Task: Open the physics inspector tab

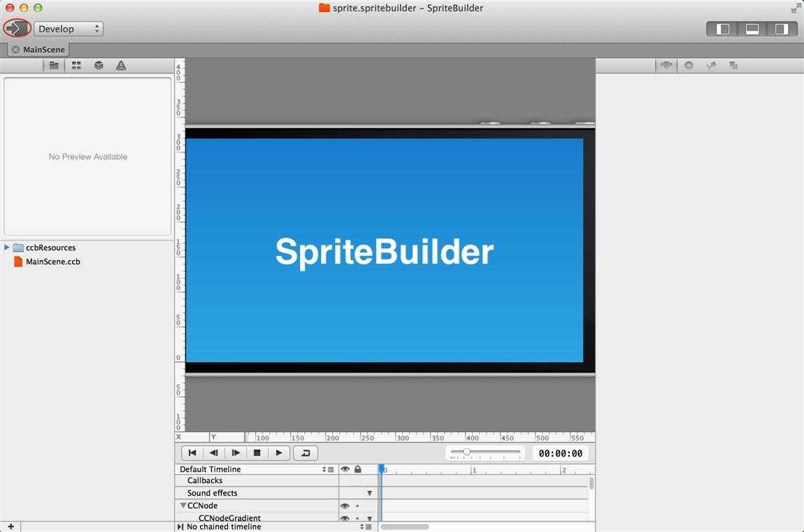Action: pos(711,65)
